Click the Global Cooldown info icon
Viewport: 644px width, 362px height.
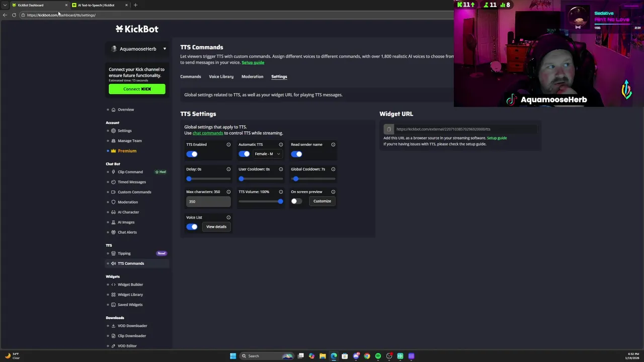point(333,169)
